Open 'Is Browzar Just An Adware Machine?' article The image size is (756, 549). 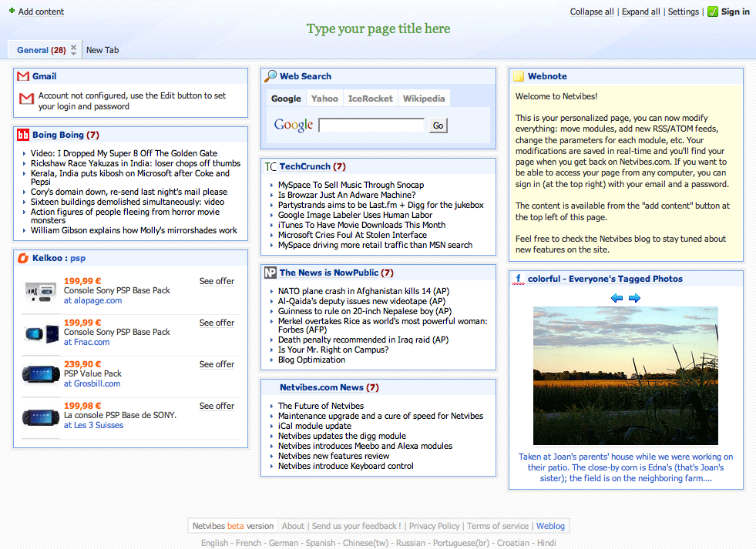pyautogui.click(x=347, y=195)
